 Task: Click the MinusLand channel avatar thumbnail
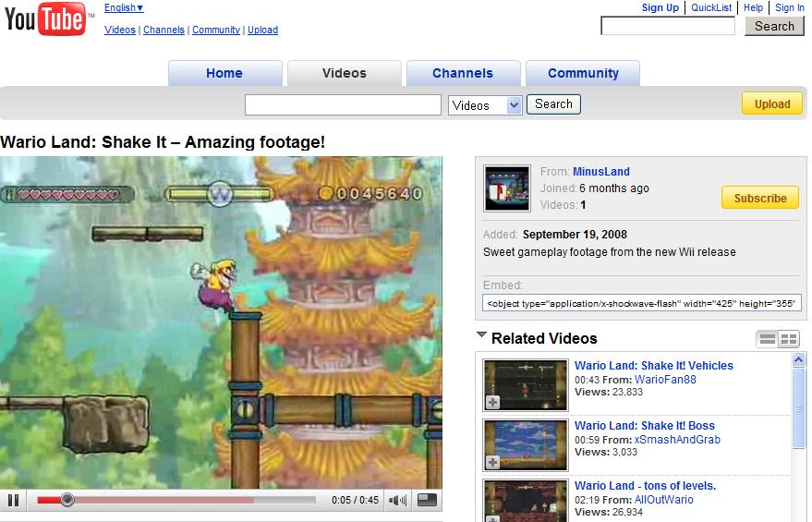(x=506, y=188)
